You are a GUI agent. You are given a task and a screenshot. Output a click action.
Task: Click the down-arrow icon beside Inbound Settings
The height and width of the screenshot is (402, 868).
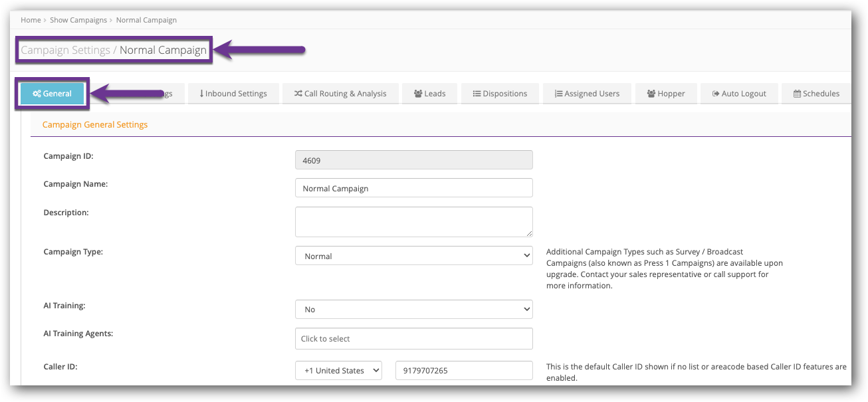pyautogui.click(x=201, y=94)
